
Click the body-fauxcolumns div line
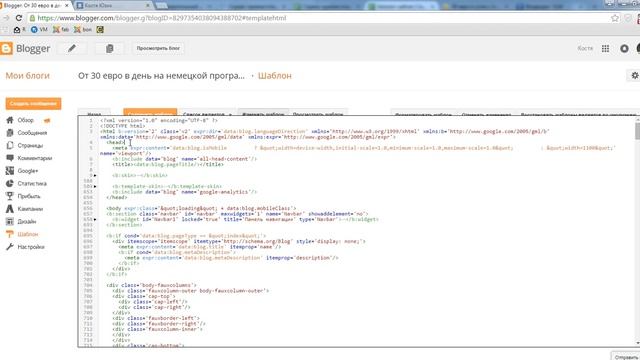coord(151,285)
